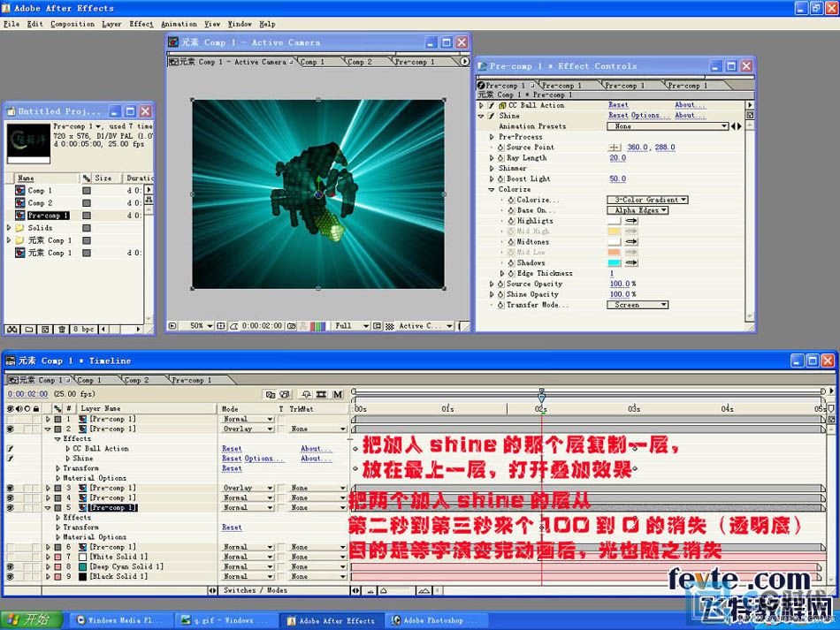Click Switches / Modes button in Timeline
This screenshot has width=840, height=630.
[x=255, y=590]
